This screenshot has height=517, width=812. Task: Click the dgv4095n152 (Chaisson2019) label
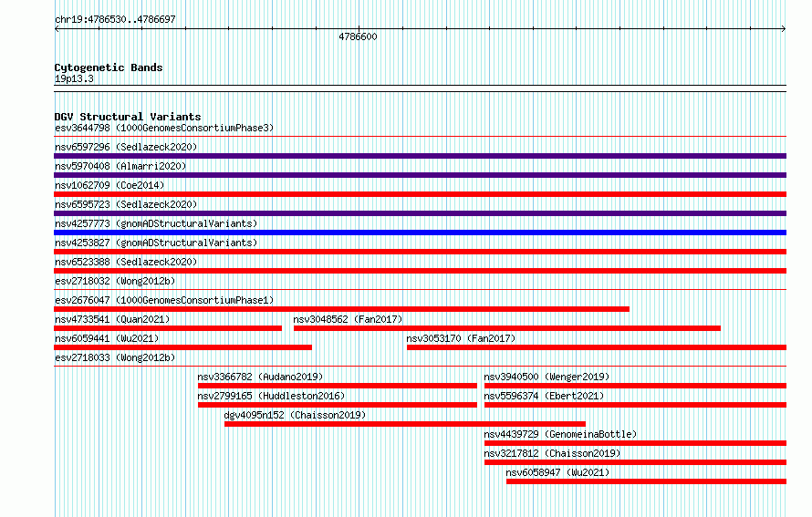[296, 415]
